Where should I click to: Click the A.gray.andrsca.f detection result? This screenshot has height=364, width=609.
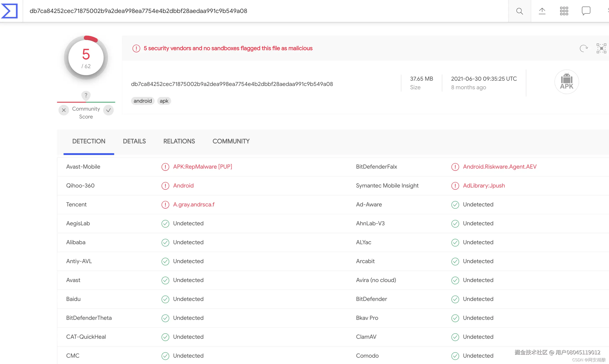(194, 205)
